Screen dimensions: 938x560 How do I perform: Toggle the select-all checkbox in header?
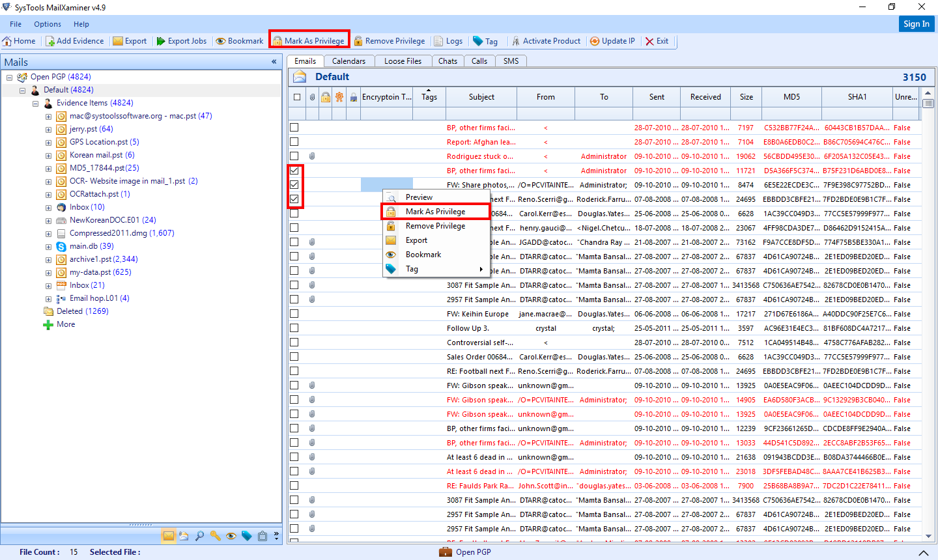297,97
